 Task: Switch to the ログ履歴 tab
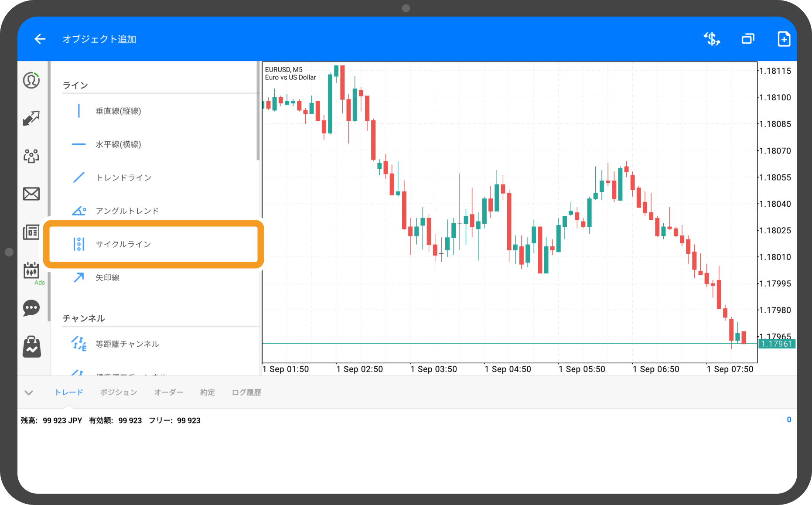click(246, 392)
